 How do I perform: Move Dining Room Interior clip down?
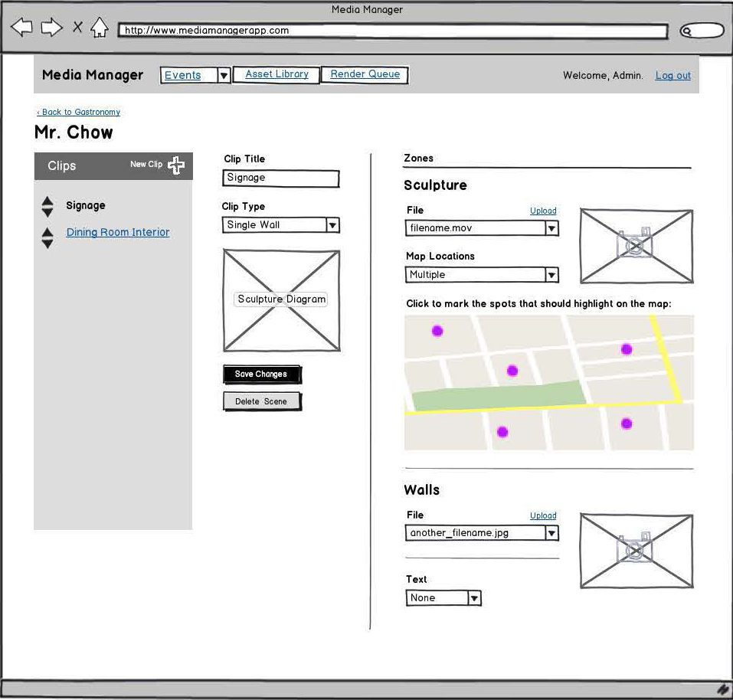pos(47,244)
